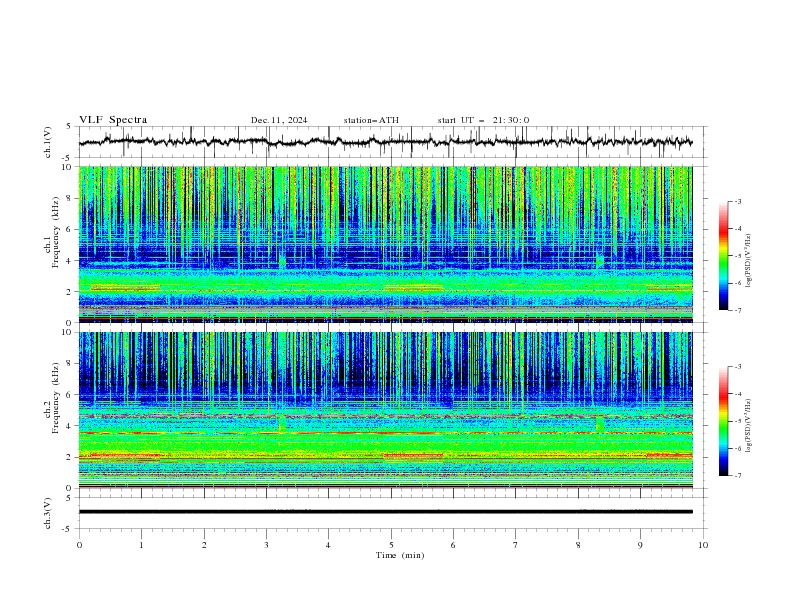Click the ch.1 'Frequency (kHz)' axis label

click(55, 232)
